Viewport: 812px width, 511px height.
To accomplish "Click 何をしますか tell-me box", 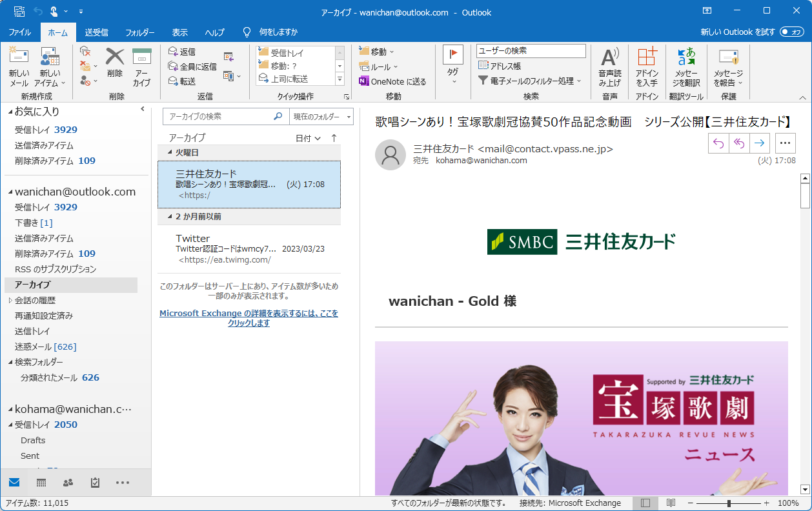I will [x=278, y=32].
